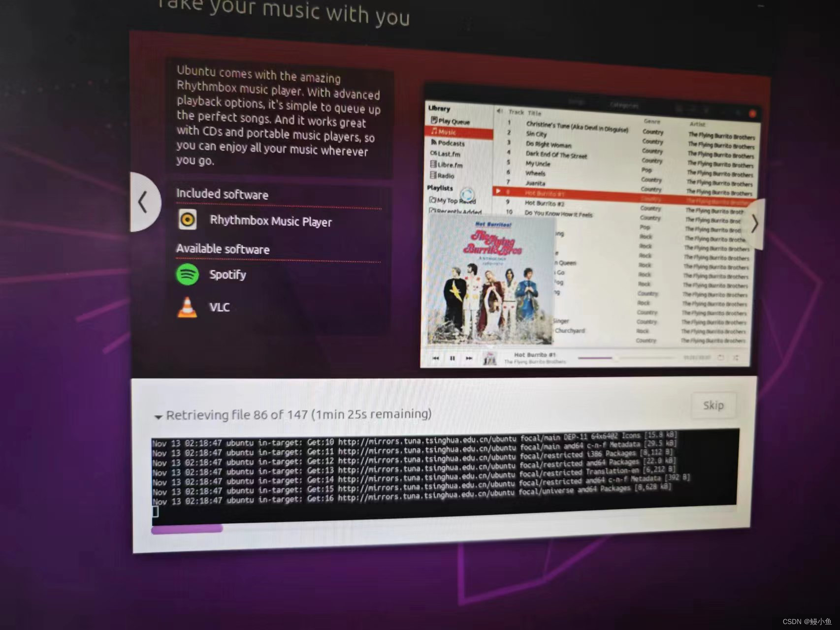
Task: Open Last.fm in Rhythmbox sidebar
Action: pyautogui.click(x=446, y=154)
